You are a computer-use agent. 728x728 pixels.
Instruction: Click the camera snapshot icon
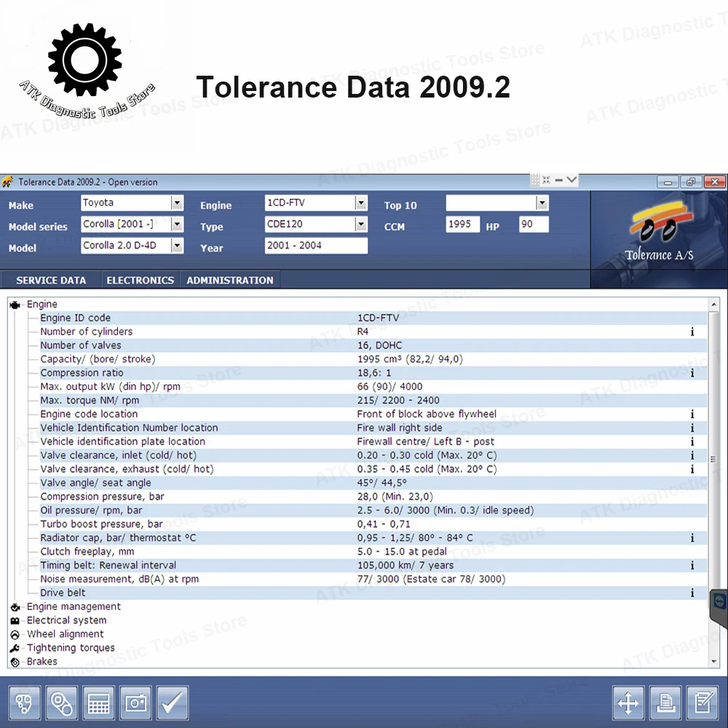[x=135, y=703]
